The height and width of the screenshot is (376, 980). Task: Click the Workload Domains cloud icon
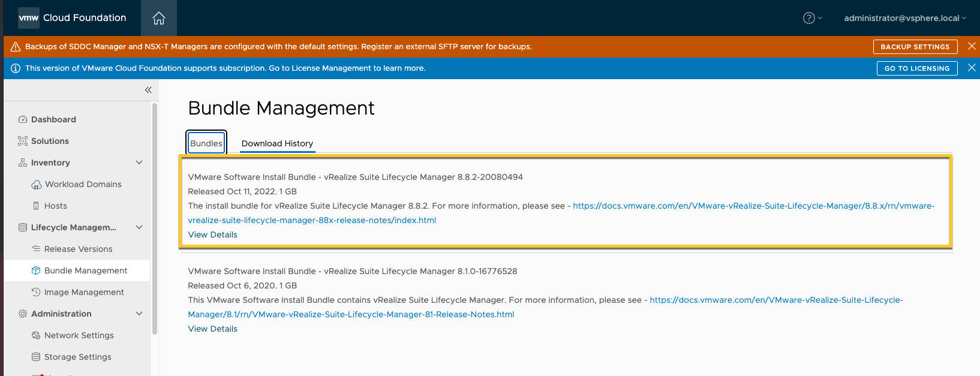[36, 184]
